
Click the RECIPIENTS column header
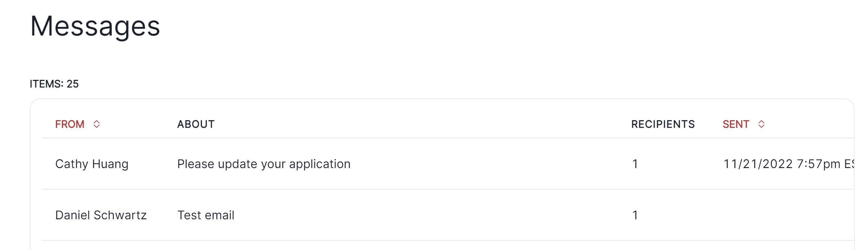pos(663,124)
